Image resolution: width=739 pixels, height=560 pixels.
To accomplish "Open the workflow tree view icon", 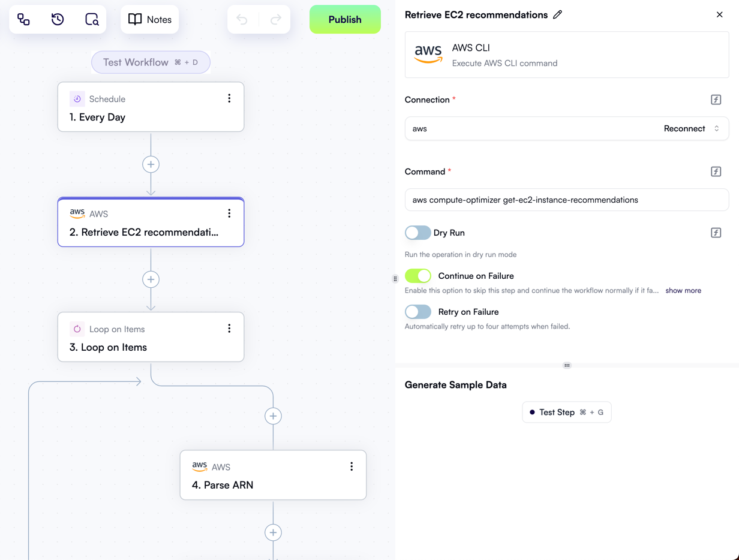I will 23,20.
